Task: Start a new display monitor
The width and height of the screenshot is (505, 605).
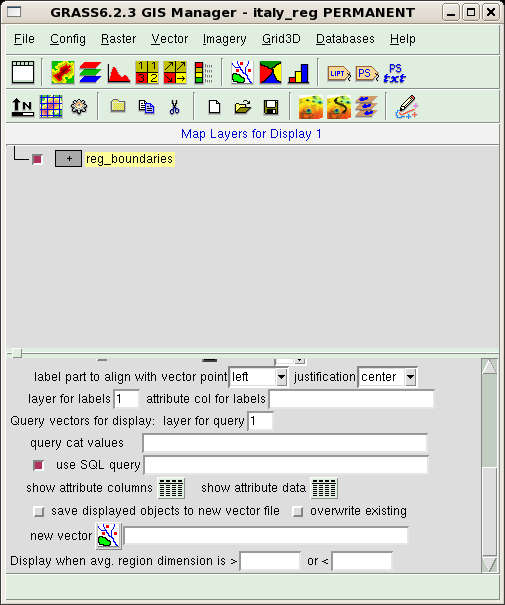Action: 23,72
